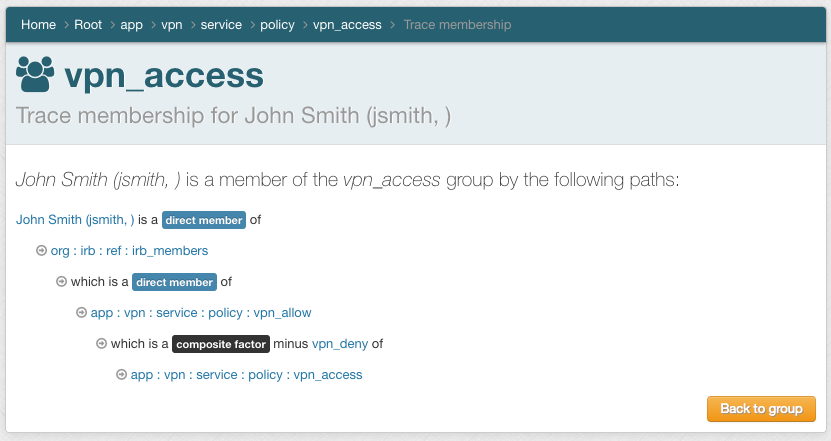Click arrow icon beside final vpn_access path

click(122, 375)
